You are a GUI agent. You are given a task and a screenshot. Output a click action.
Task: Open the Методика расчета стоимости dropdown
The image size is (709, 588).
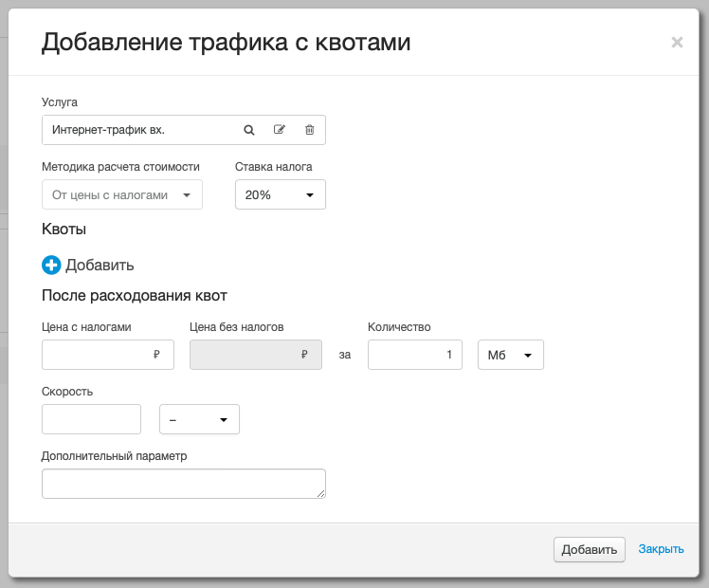[x=122, y=194]
